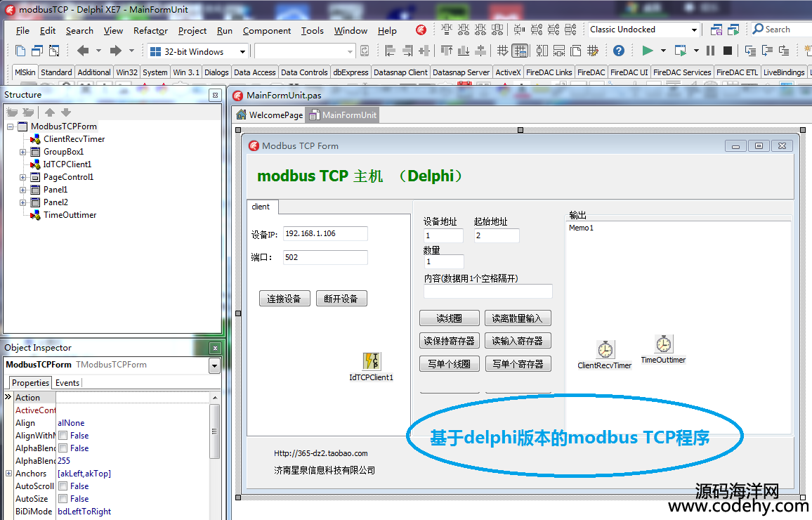Viewport: 812px width, 520px height.
Task: Click the 读离散量输入 button
Action: pos(518,318)
